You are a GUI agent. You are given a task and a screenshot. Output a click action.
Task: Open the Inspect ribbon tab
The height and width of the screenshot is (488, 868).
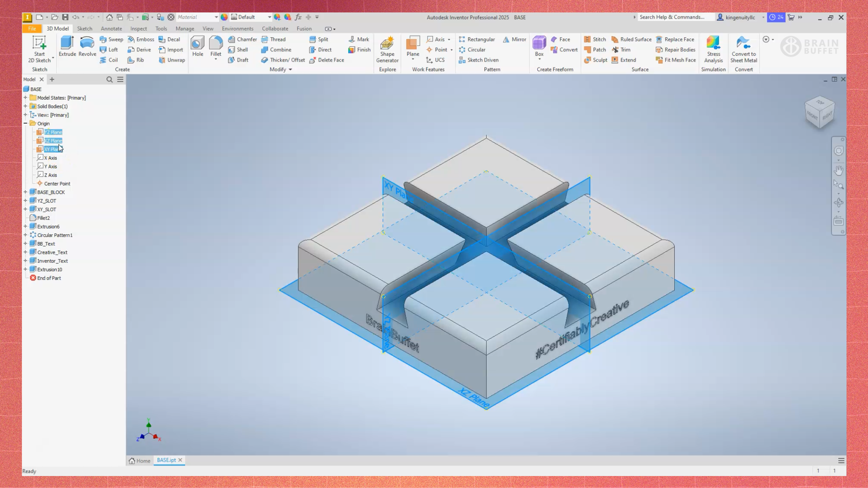pos(138,29)
